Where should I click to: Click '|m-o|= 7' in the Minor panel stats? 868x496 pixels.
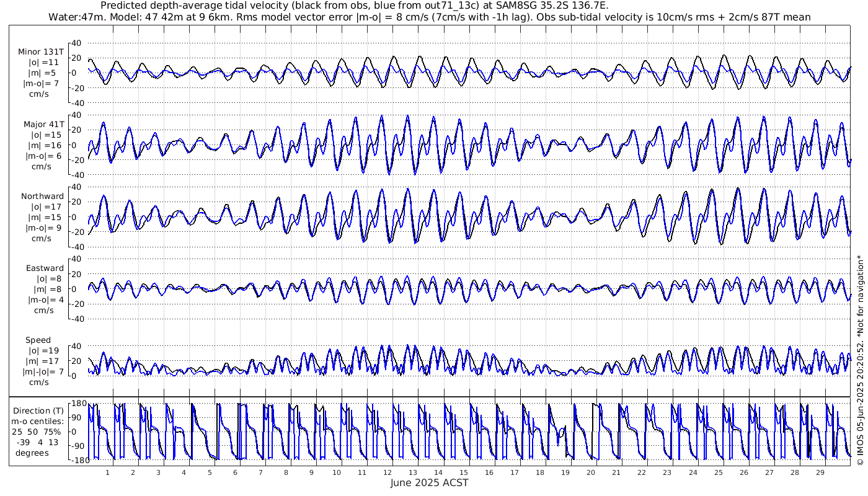coord(41,84)
